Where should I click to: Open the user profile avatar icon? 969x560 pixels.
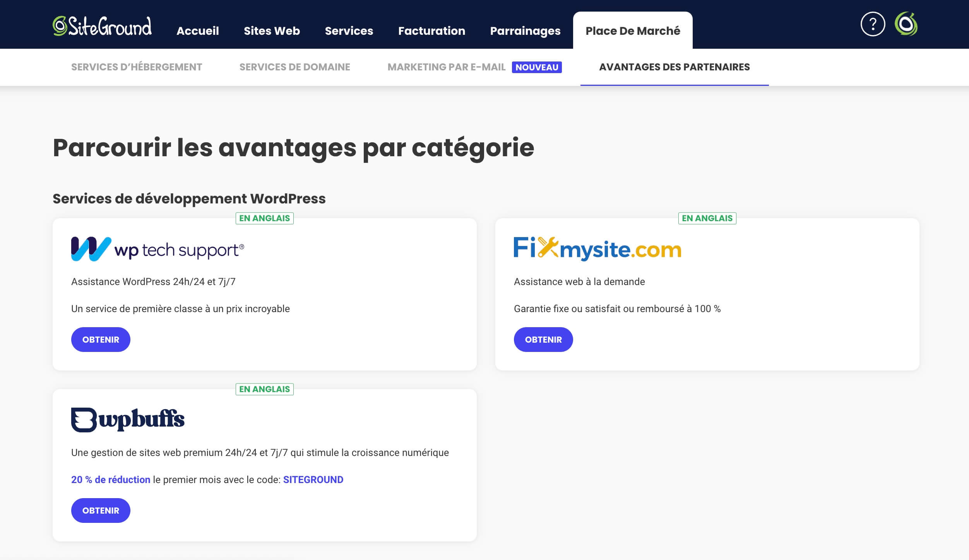point(906,24)
